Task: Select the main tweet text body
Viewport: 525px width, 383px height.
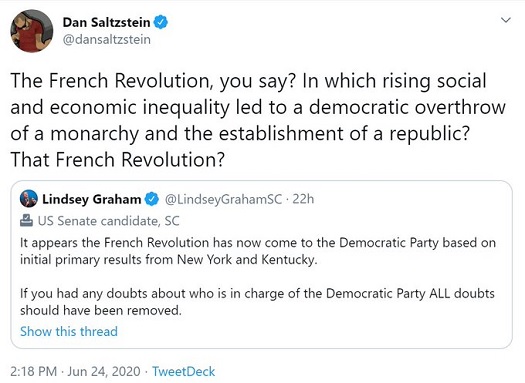Action: click(x=258, y=120)
